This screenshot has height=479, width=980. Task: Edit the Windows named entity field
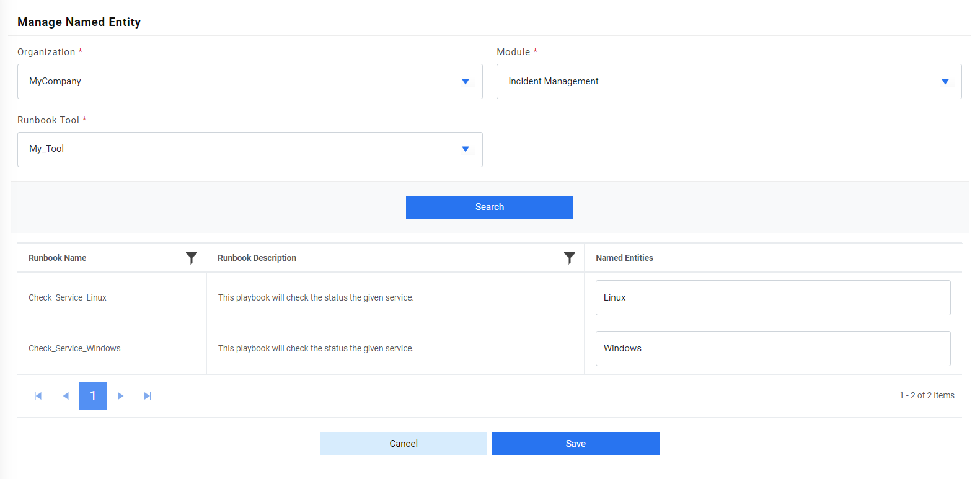772,348
